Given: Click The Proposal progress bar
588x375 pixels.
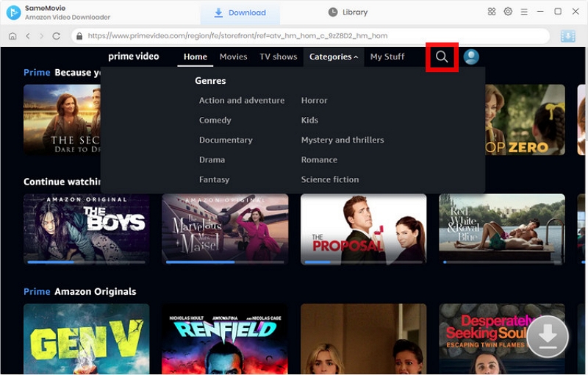Looking at the screenshot, I should tap(363, 262).
